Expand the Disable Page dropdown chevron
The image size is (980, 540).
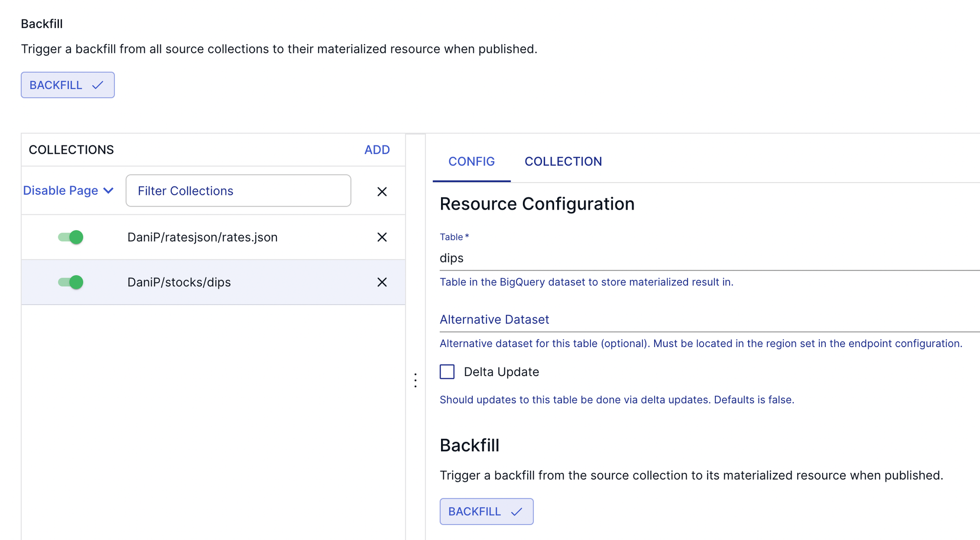point(109,190)
